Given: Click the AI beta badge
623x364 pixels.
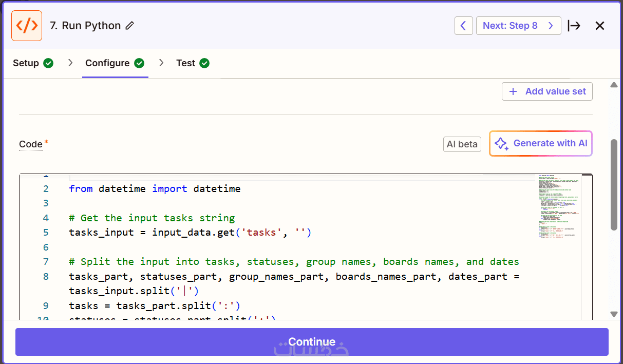Looking at the screenshot, I should click(x=462, y=144).
